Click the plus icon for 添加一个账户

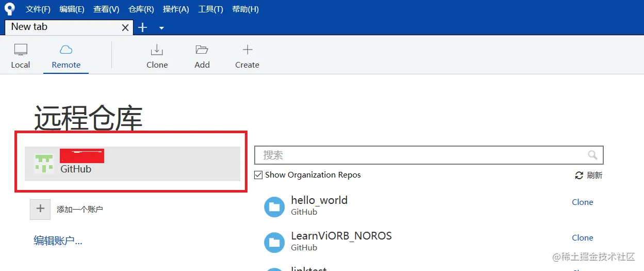pos(40,209)
